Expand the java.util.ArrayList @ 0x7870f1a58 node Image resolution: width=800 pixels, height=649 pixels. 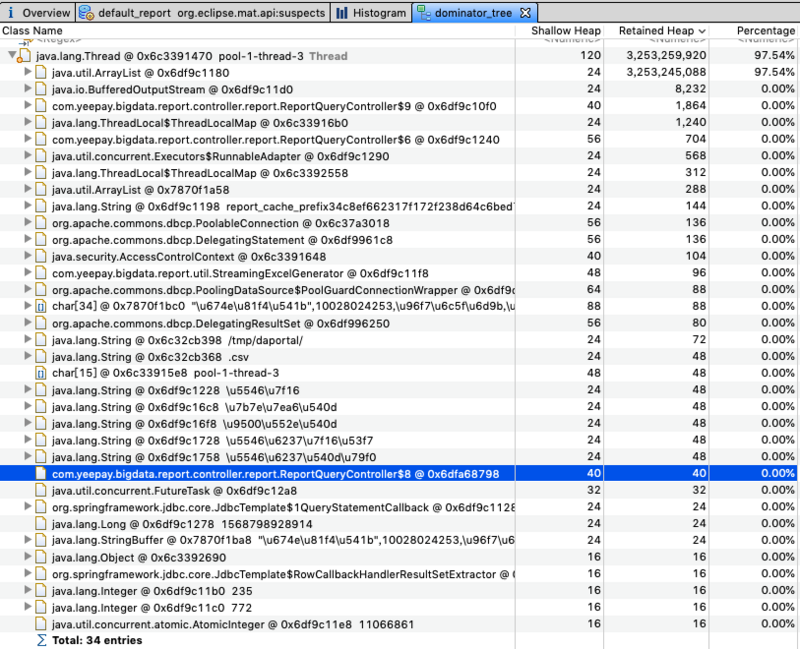[28, 189]
